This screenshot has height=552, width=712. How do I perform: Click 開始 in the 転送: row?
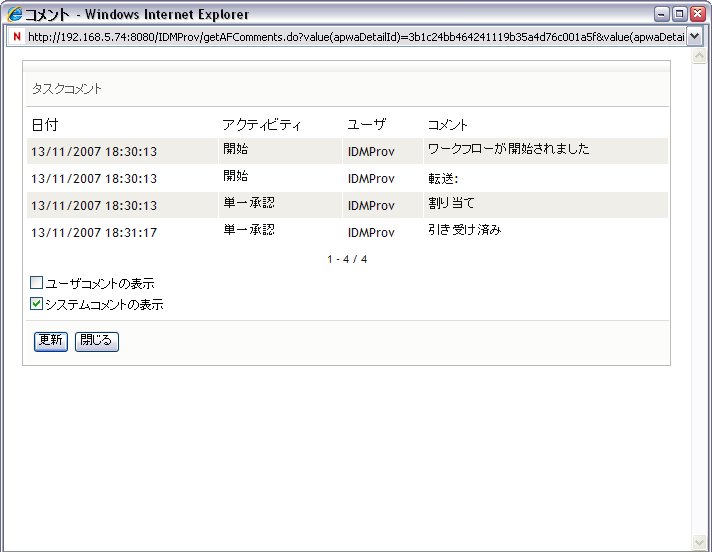point(236,176)
